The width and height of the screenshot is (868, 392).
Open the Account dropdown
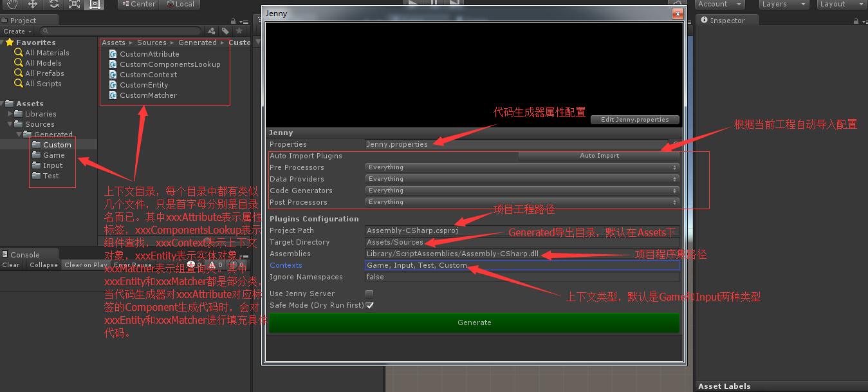719,4
